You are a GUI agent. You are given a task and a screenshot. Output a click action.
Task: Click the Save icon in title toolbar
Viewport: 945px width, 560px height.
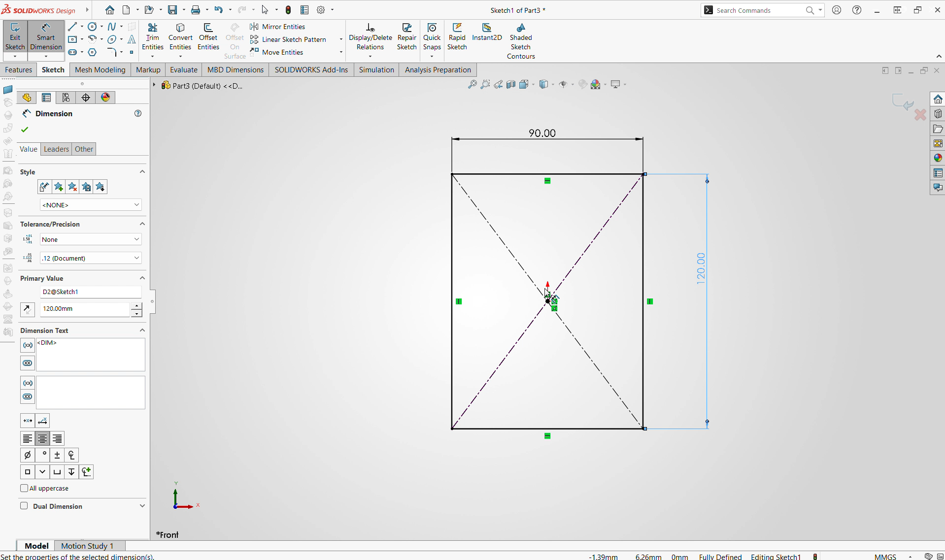click(x=172, y=10)
